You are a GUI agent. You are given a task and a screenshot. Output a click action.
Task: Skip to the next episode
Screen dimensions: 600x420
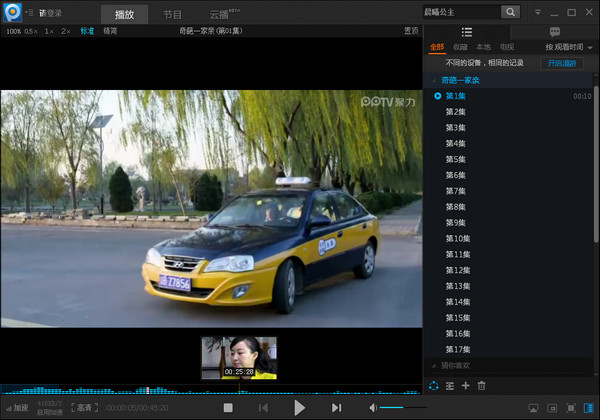[x=336, y=408]
